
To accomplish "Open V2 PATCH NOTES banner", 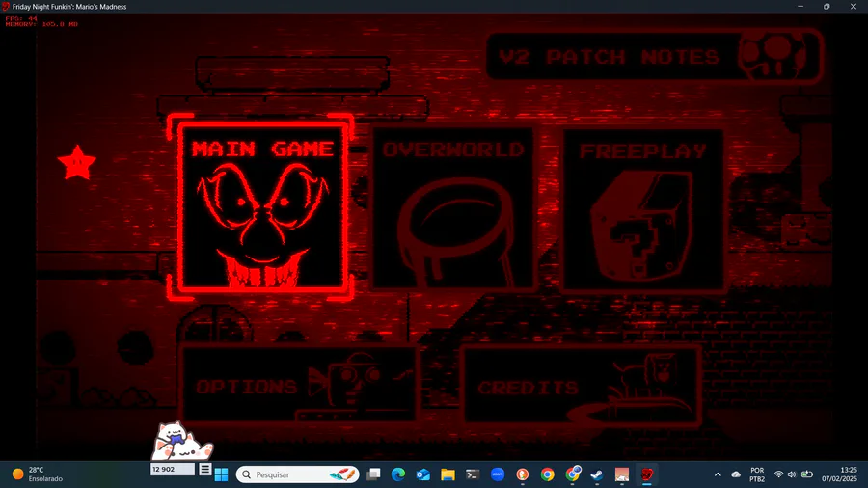I will tap(654, 56).
